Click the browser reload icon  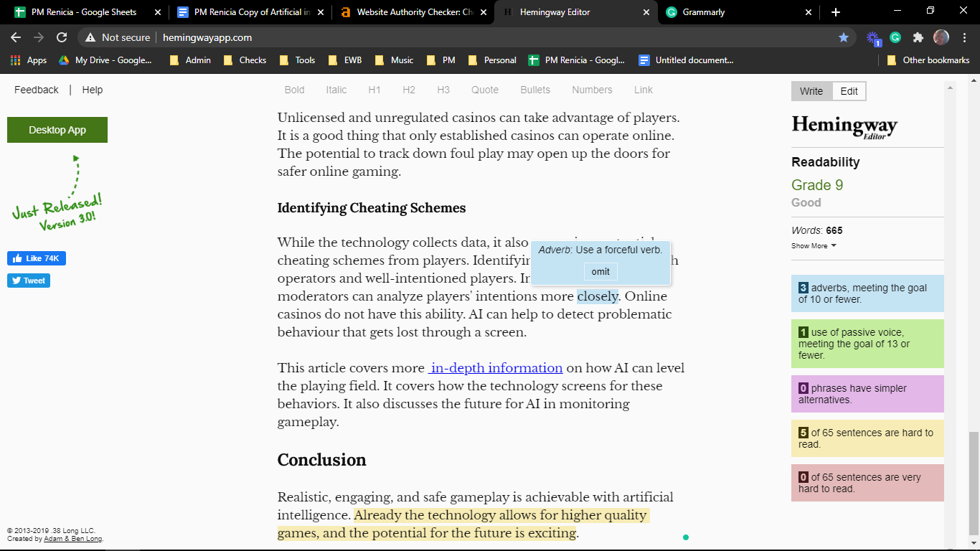[x=62, y=37]
